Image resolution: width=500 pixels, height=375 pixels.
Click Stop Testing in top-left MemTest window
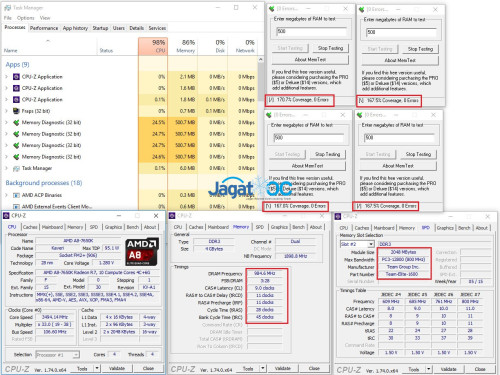330,48
